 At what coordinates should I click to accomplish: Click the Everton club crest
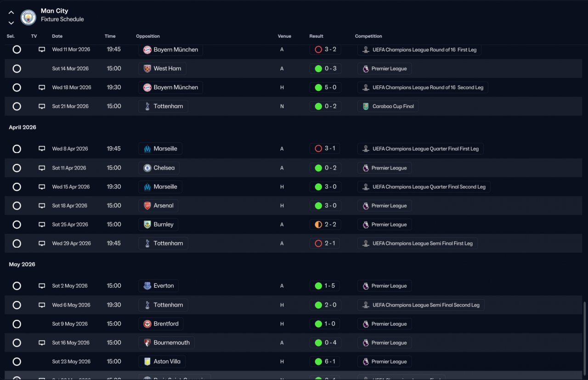click(147, 286)
